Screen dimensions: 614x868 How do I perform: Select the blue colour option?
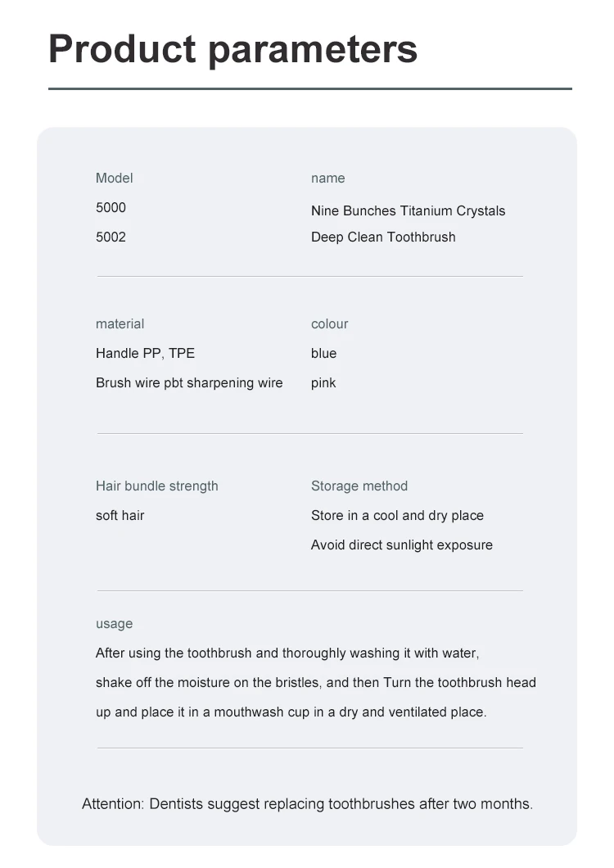(323, 353)
